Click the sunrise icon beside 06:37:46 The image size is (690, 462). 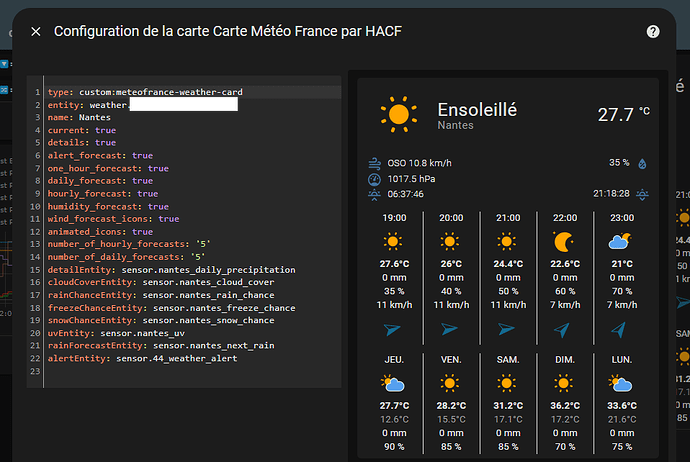point(374,195)
